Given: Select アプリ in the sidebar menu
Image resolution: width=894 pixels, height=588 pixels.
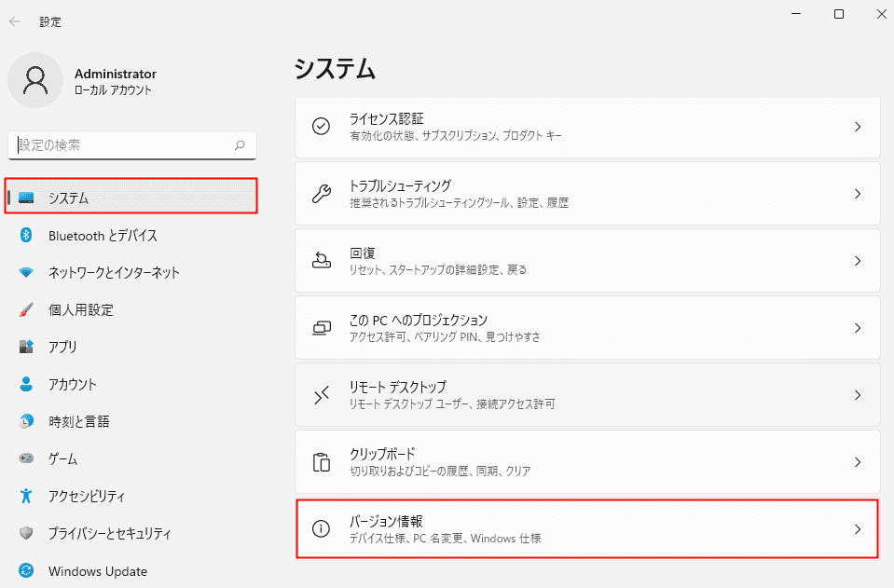Looking at the screenshot, I should coord(62,347).
